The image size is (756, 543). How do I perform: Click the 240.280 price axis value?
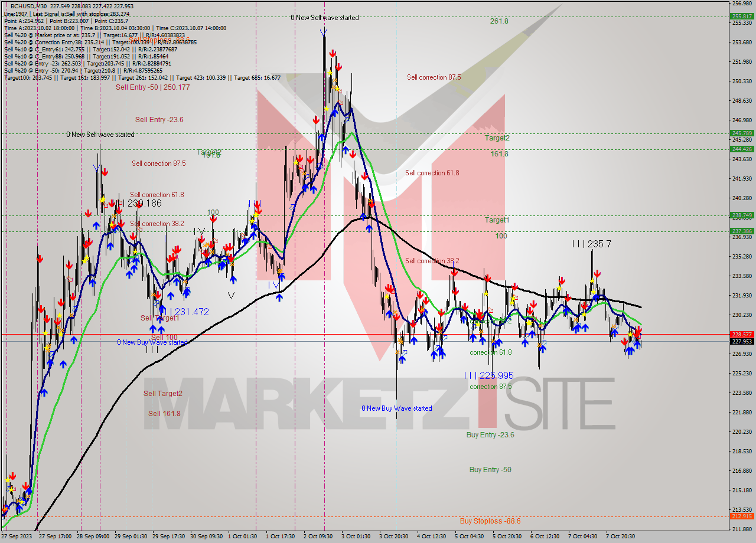coord(742,198)
